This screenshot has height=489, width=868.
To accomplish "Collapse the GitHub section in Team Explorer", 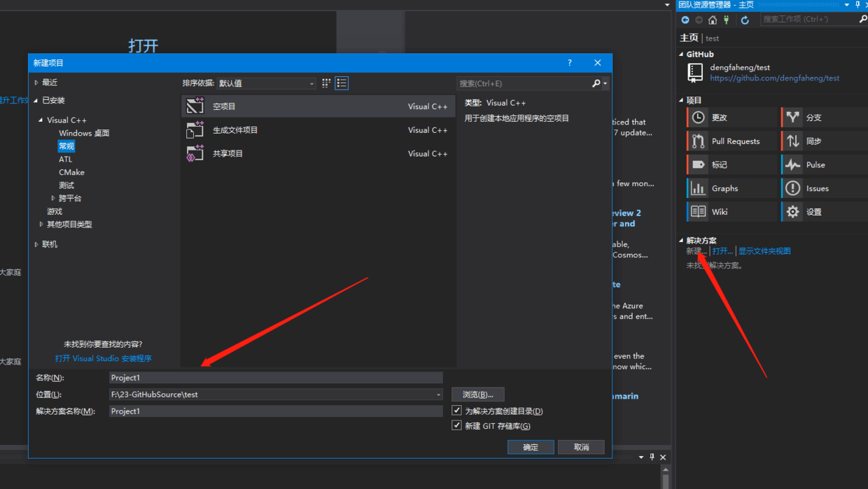I will pos(682,54).
